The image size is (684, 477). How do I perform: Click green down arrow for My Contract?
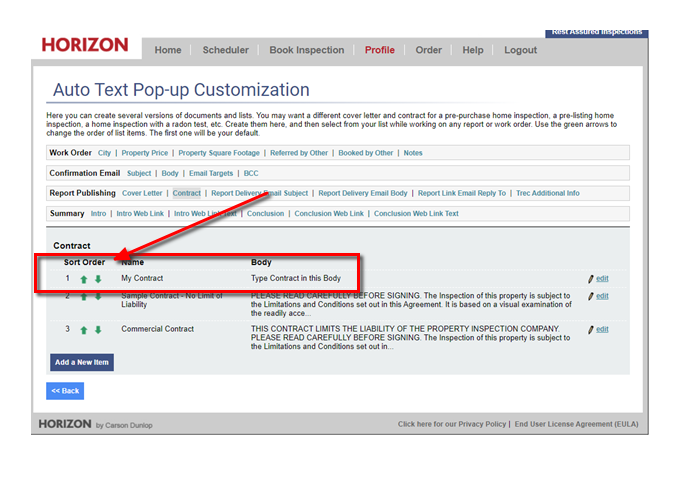tap(98, 279)
